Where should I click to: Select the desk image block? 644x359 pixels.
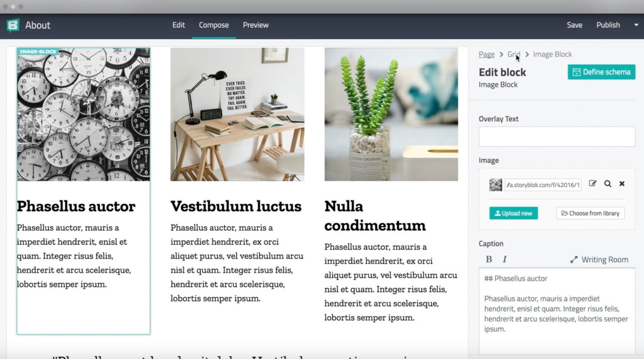point(237,114)
